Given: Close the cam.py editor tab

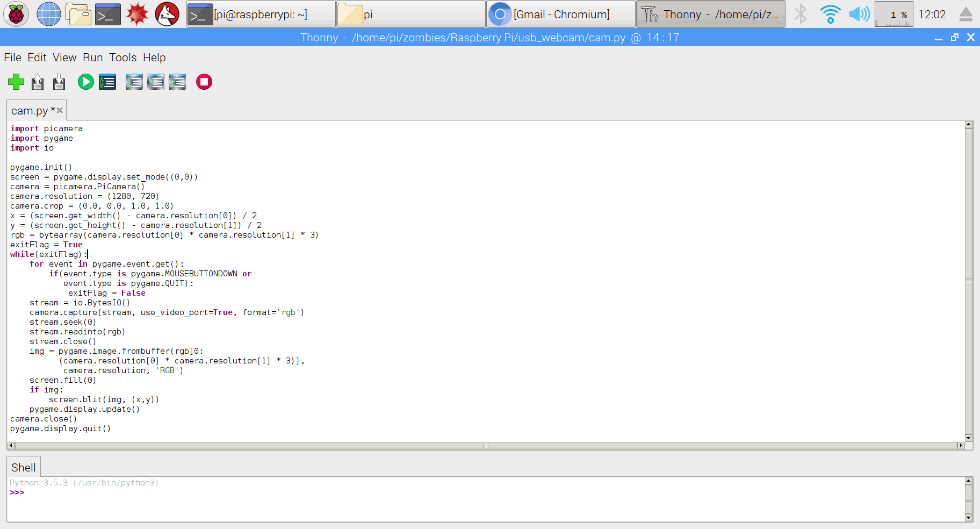Looking at the screenshot, I should point(60,110).
